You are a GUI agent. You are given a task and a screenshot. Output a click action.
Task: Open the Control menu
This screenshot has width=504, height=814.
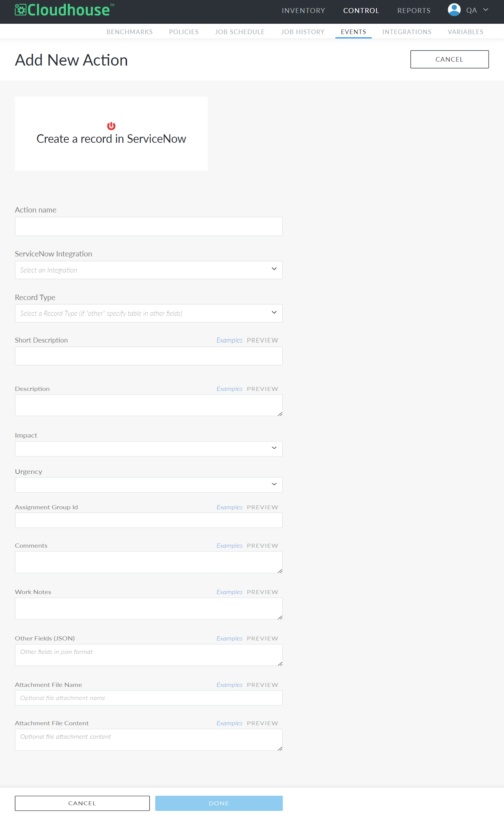361,11
